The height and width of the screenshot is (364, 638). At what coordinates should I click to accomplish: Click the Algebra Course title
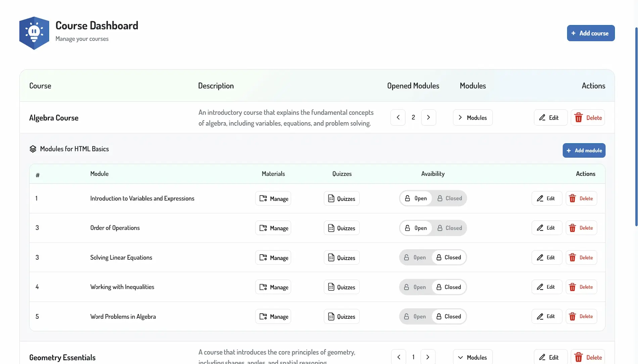click(54, 118)
